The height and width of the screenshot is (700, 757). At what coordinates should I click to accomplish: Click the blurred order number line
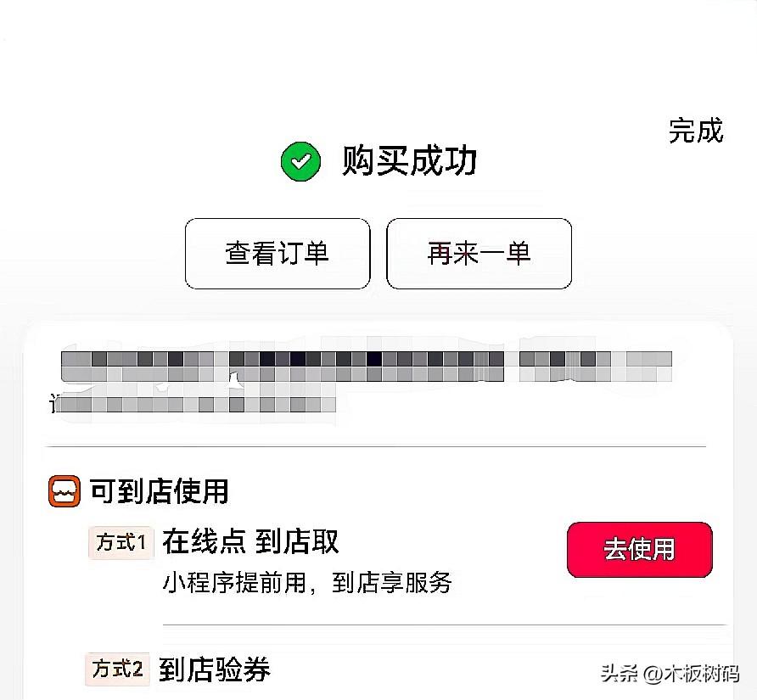193,404
